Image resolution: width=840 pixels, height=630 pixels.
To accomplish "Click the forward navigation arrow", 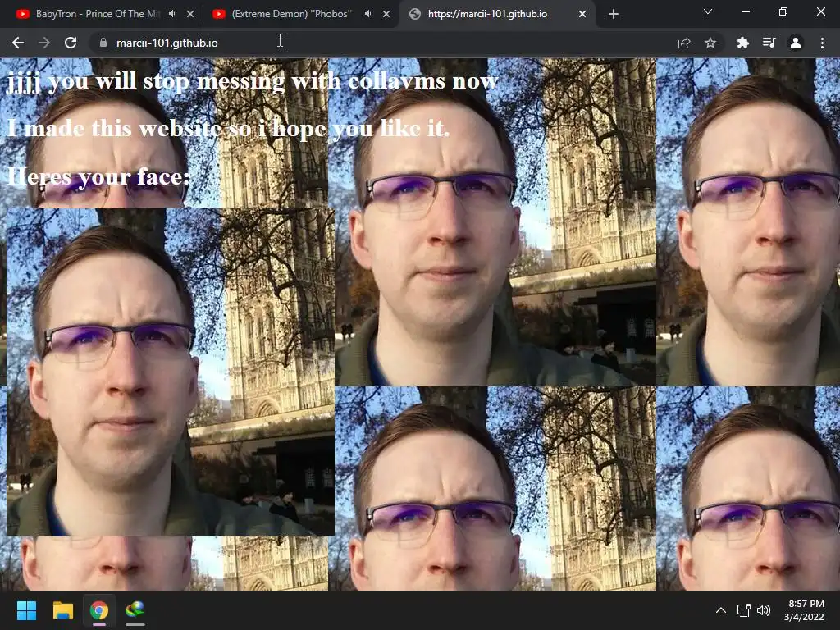I will point(44,43).
